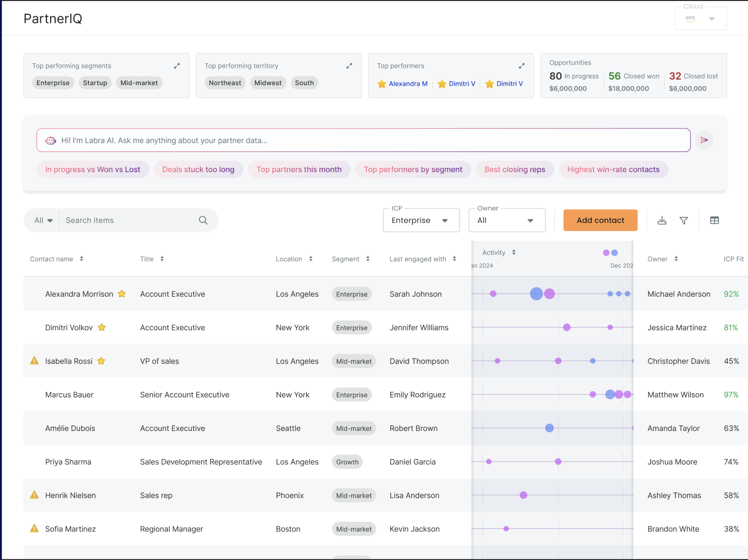
Task: Select 'Deals stuck too long' suggestion
Action: 198,169
